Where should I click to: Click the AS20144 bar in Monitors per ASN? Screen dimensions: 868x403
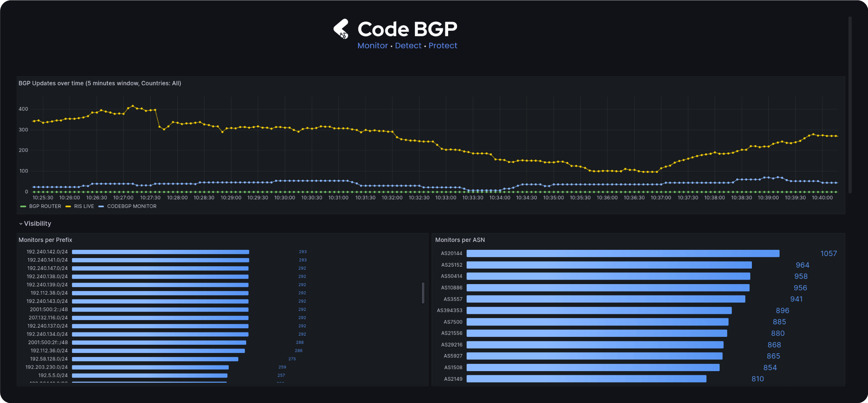tap(622, 254)
